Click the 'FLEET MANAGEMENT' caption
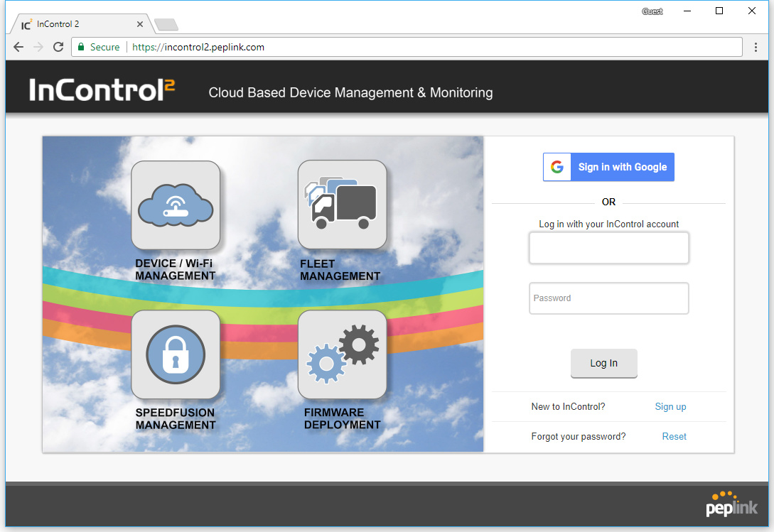774x532 pixels. (x=340, y=270)
